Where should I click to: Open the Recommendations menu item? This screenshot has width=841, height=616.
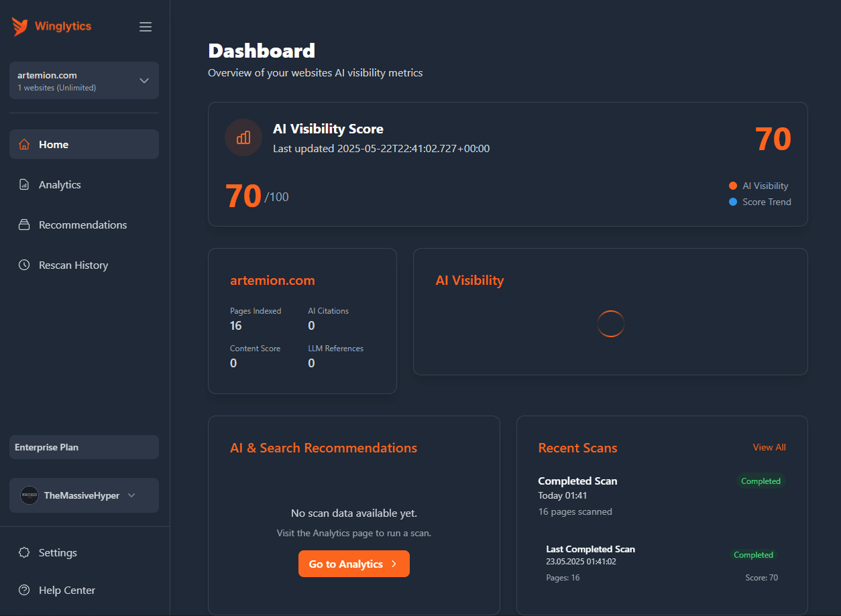(x=84, y=225)
